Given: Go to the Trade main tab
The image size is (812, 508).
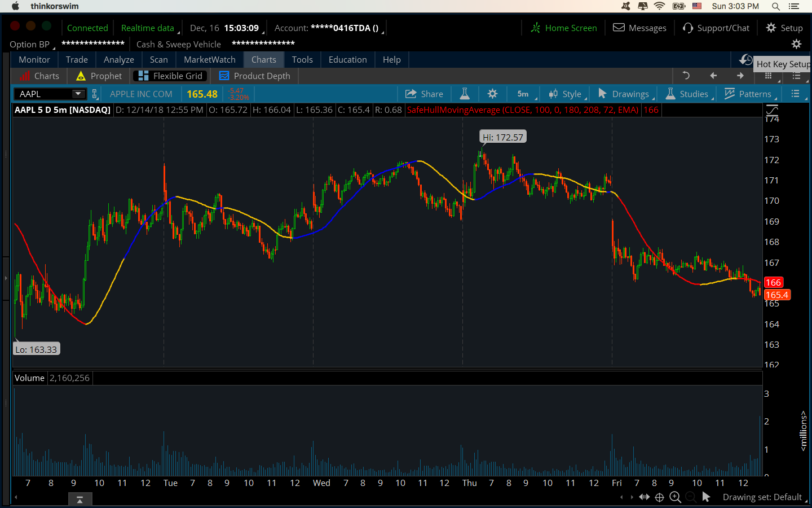Looking at the screenshot, I should [x=77, y=59].
